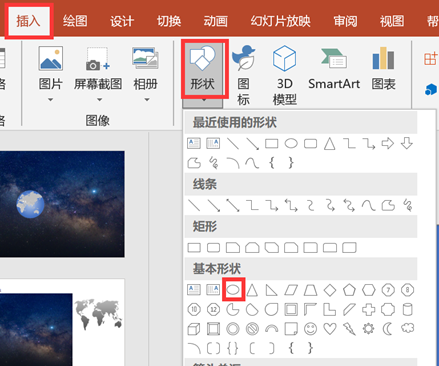
Task: Insert a chart via 图表
Action: click(384, 68)
